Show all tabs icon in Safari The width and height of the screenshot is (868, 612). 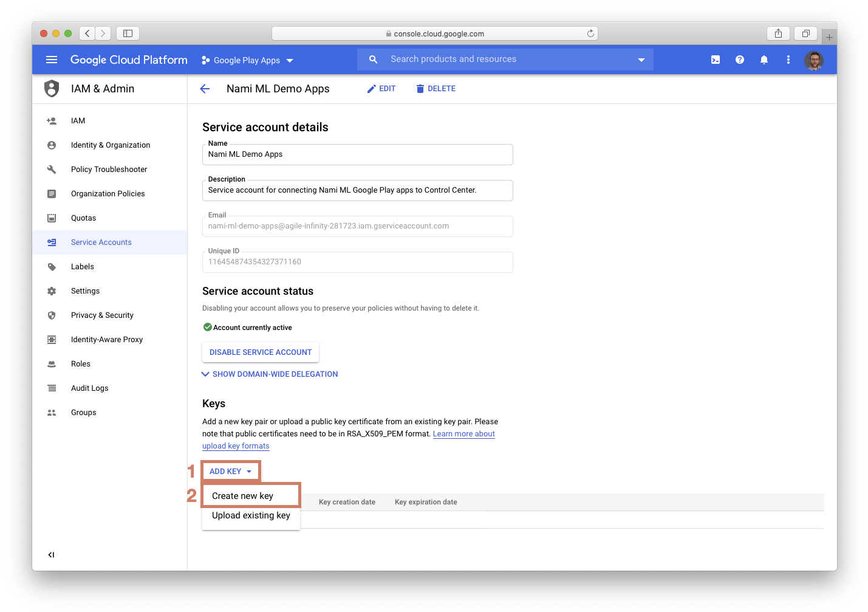(806, 33)
